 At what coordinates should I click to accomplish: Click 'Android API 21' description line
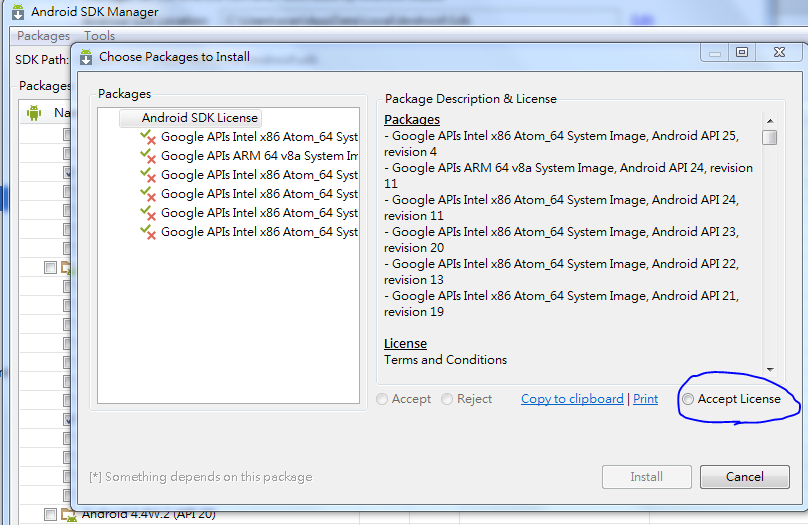click(562, 303)
